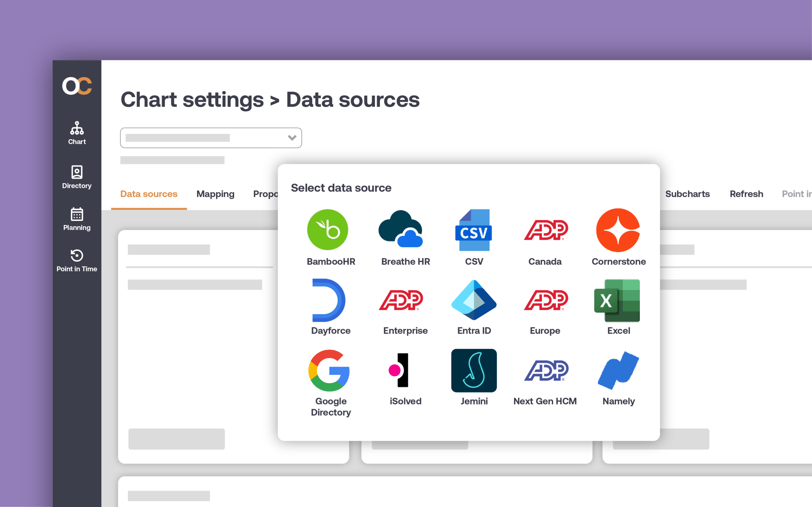Image resolution: width=812 pixels, height=507 pixels.
Task: Open the chart selection dropdown
Action: tap(211, 138)
